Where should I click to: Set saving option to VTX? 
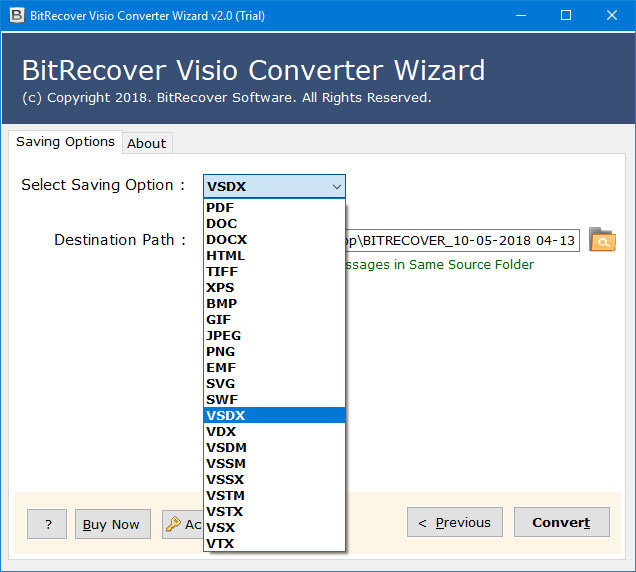(274, 544)
